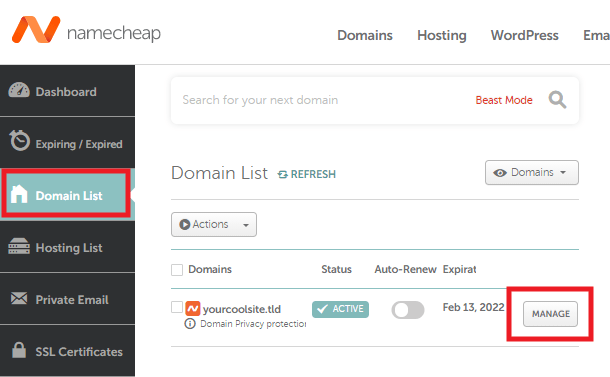
Task: Click the Expiring / Expired clock icon
Action: pos(19,140)
